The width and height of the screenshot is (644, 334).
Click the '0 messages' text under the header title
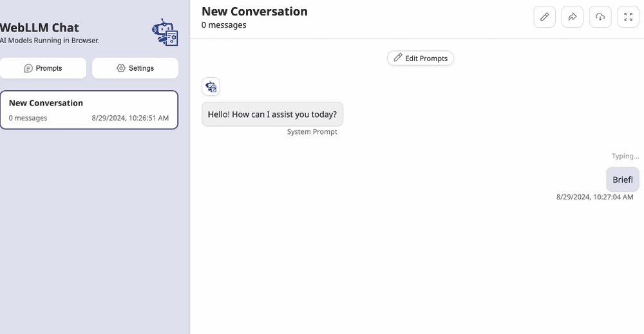click(224, 25)
